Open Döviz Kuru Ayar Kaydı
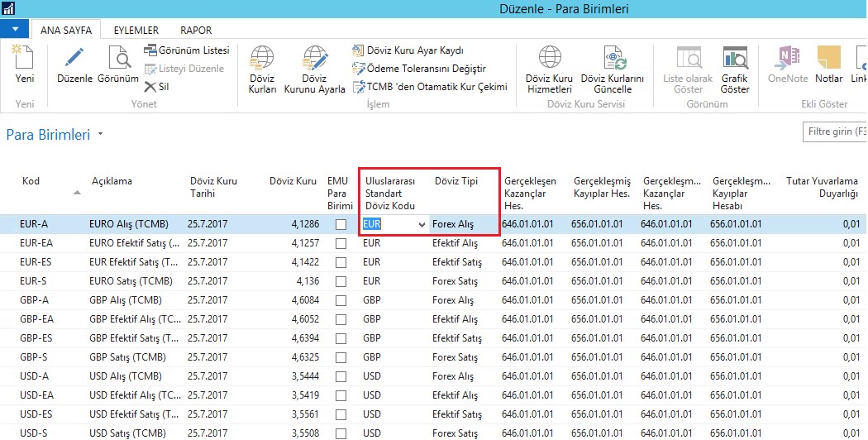The width and height of the screenshot is (868, 440). [408, 51]
